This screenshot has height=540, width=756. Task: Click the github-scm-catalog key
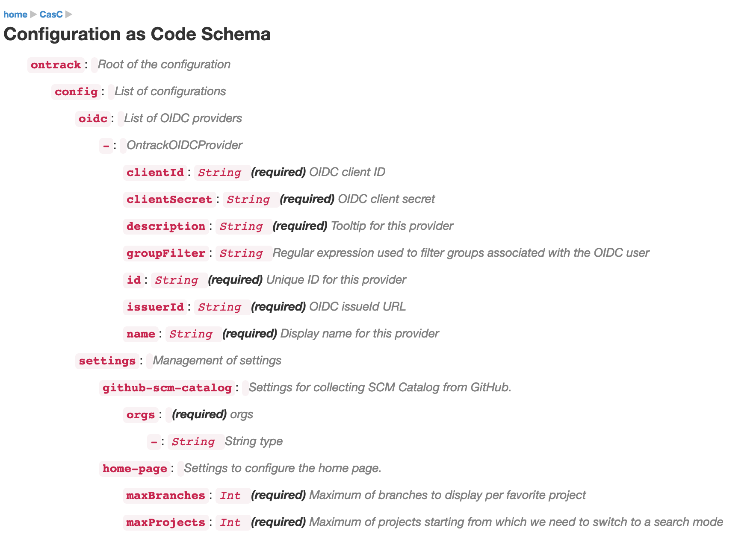167,388
